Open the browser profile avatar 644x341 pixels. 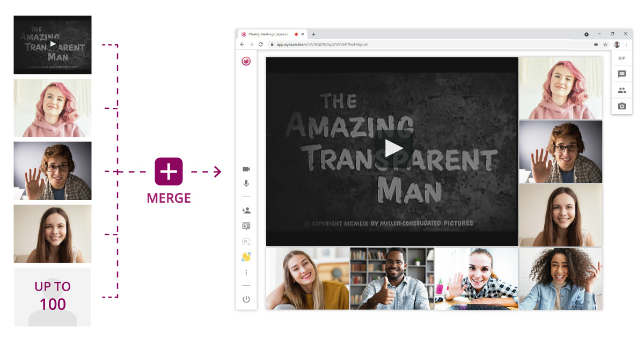617,45
